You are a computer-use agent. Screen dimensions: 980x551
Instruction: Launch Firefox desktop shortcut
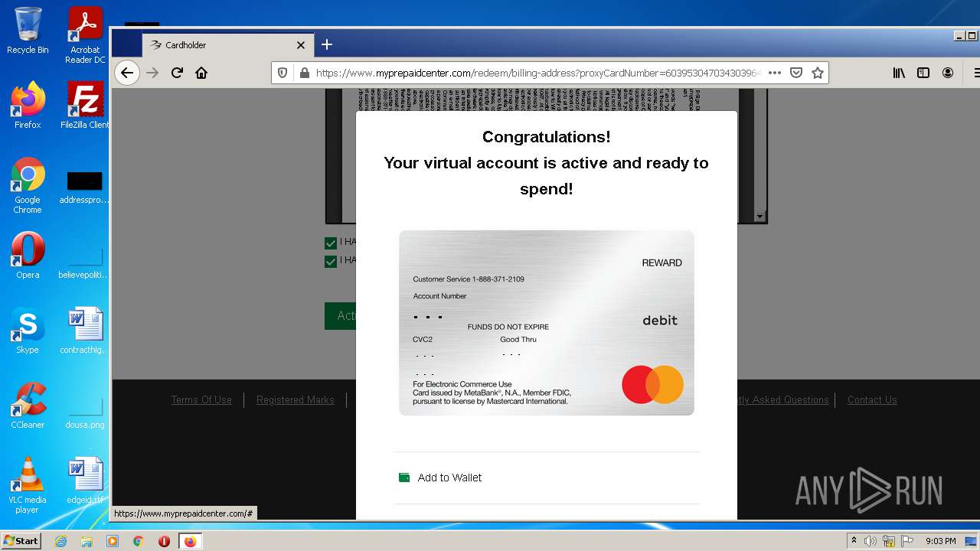pos(28,106)
